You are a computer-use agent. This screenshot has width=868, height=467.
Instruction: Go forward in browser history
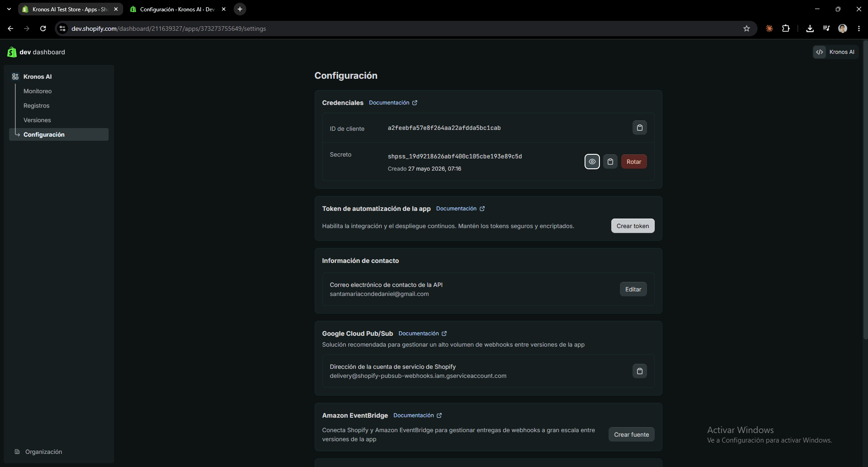point(27,29)
